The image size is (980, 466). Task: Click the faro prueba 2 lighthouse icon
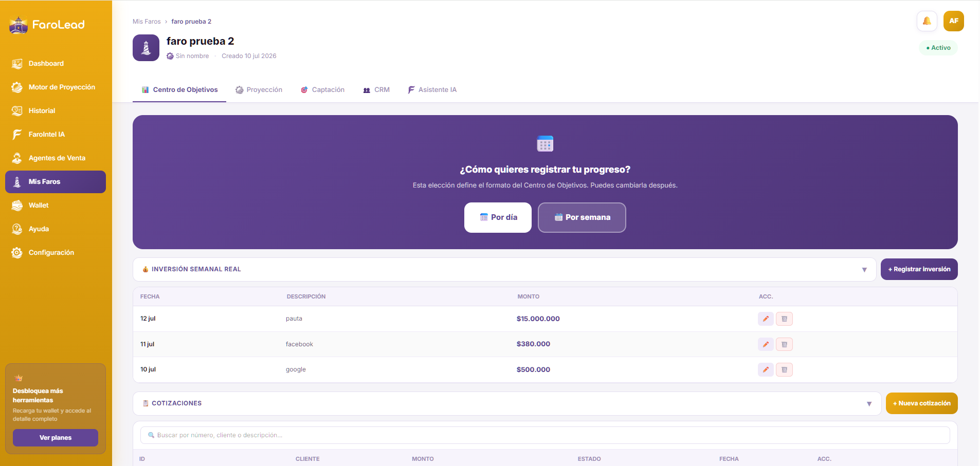(146, 48)
